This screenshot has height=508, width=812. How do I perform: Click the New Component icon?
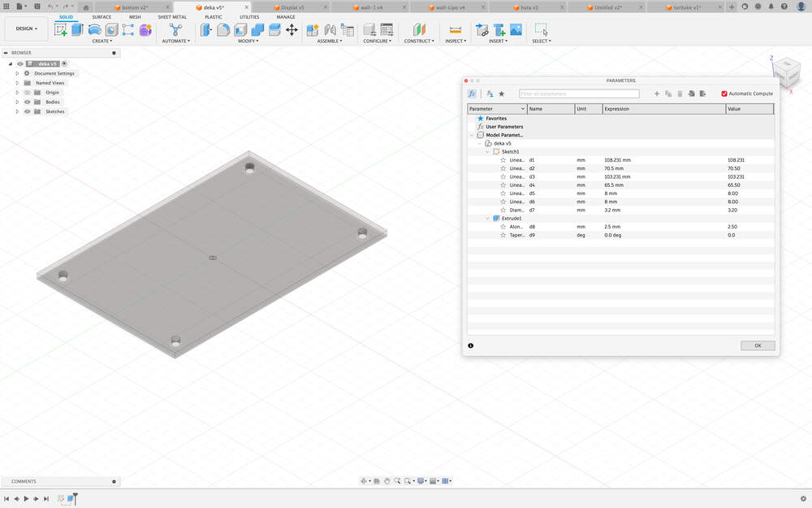313,29
